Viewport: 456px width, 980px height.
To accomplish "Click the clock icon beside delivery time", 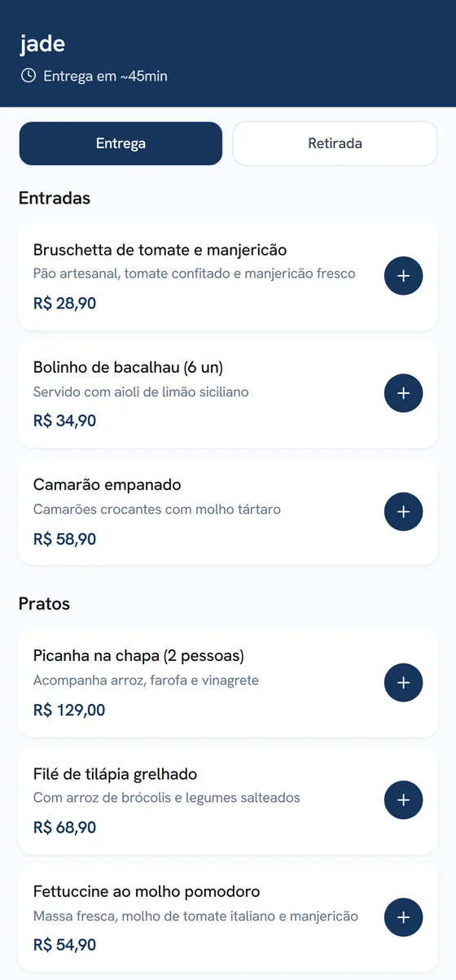I will coord(28,76).
